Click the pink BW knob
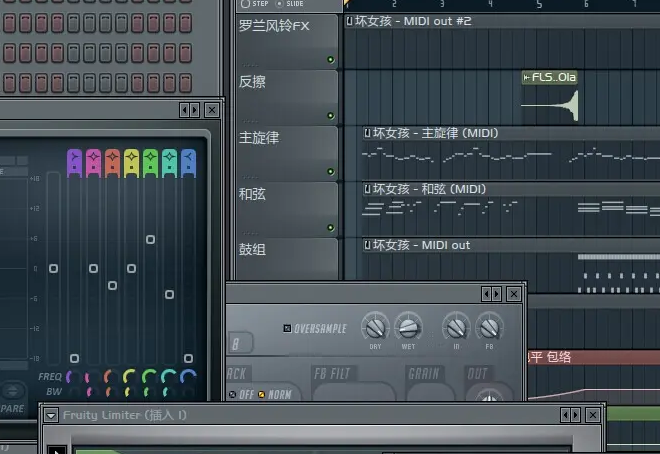This screenshot has height=454, width=660. click(x=91, y=392)
